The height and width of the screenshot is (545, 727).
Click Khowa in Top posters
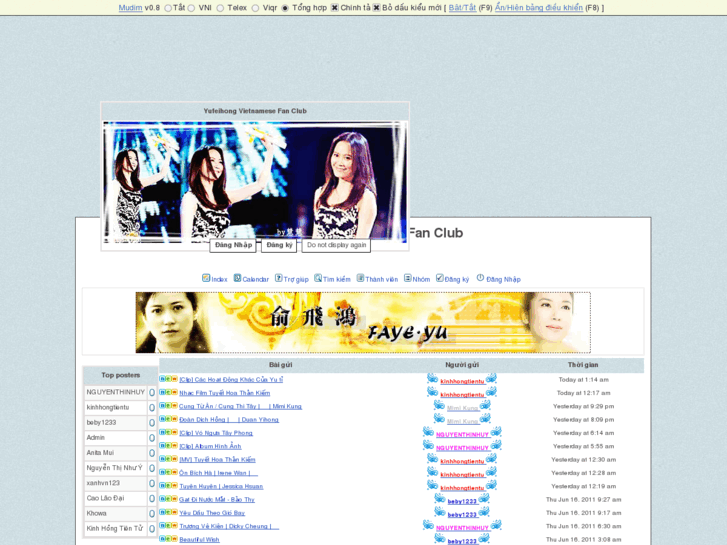coord(96,513)
